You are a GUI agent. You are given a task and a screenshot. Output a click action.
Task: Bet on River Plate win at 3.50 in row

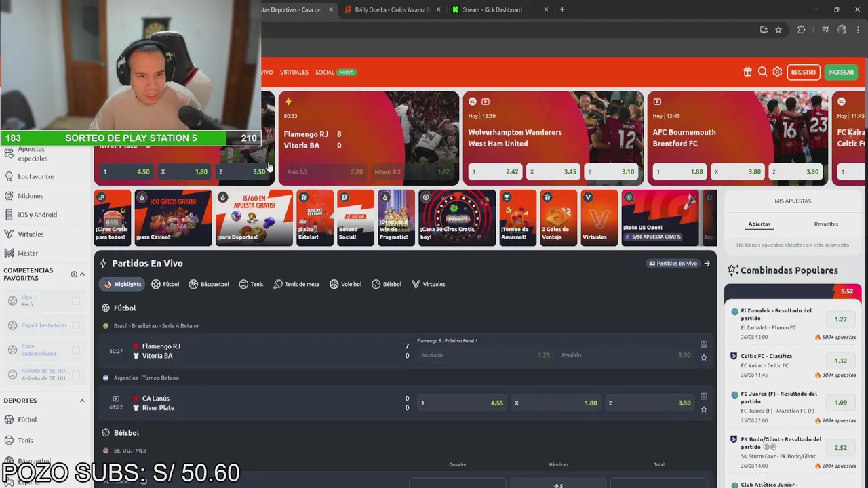pyautogui.click(x=650, y=403)
